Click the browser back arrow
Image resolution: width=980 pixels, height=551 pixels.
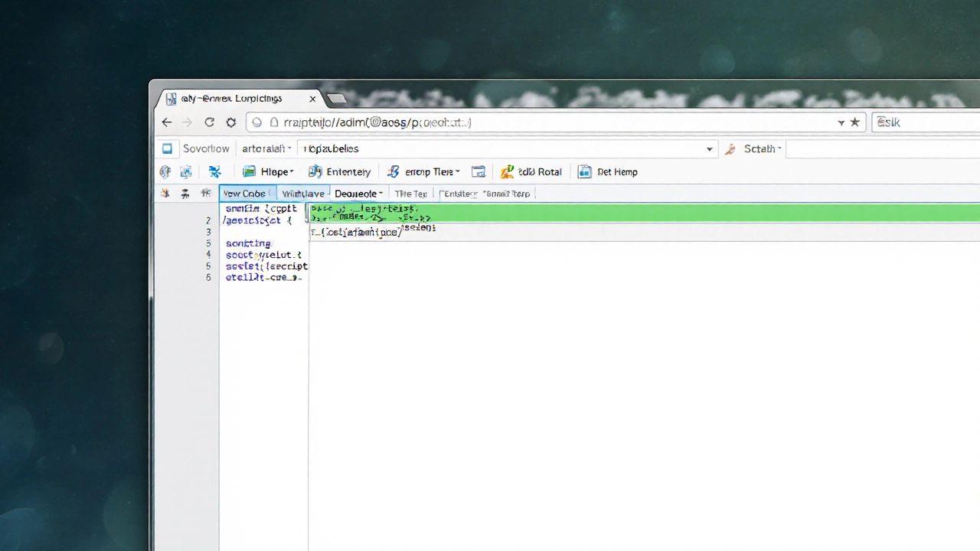[167, 122]
